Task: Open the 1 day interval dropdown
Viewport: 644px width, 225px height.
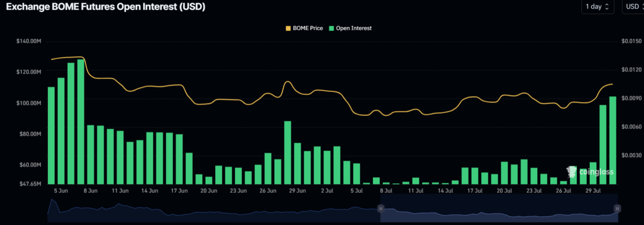Action: (x=597, y=7)
